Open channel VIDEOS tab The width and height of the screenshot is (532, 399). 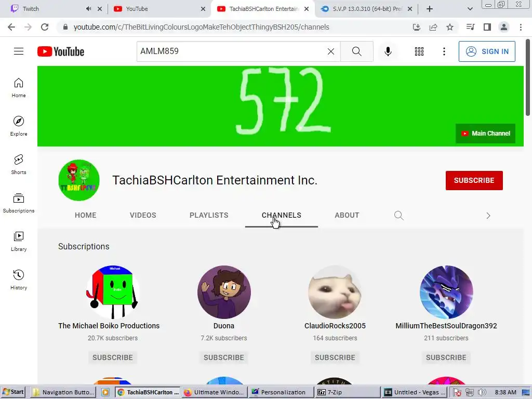(143, 216)
